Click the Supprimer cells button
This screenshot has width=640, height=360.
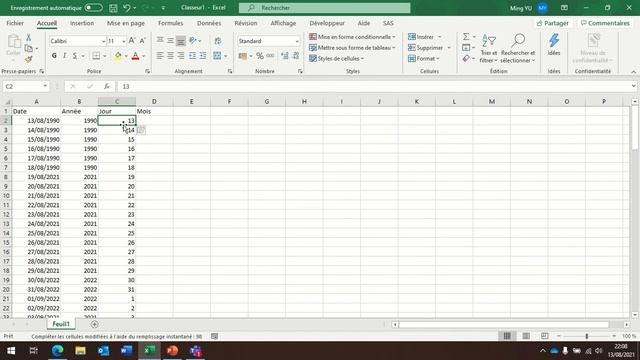click(425, 48)
